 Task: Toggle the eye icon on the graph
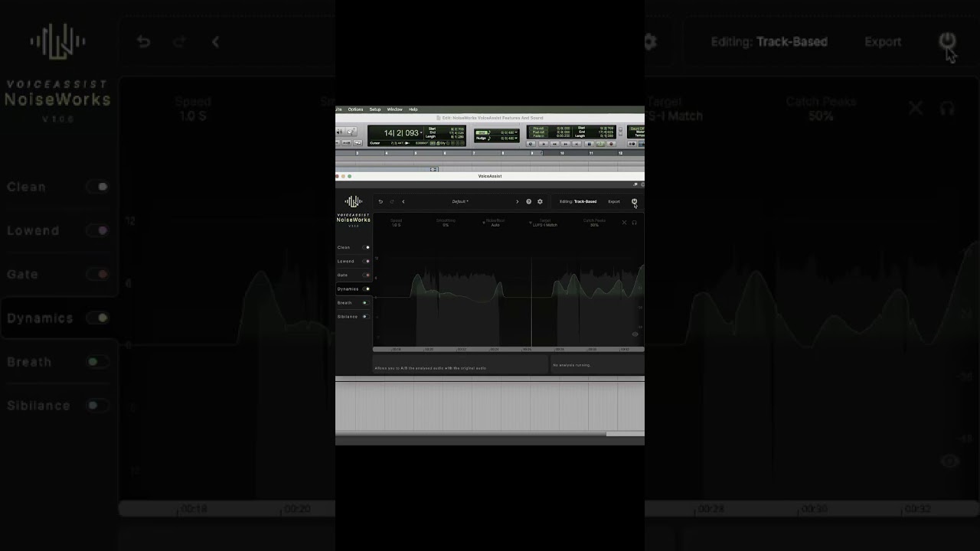point(635,334)
